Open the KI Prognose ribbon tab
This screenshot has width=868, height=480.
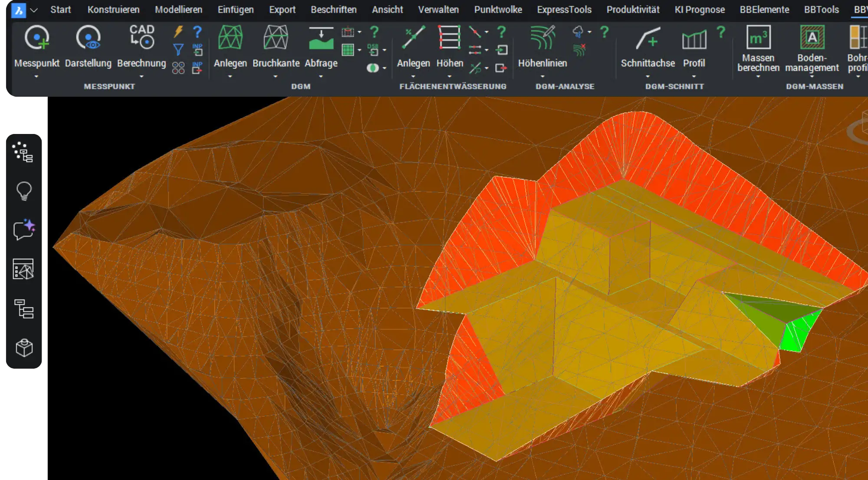click(700, 10)
